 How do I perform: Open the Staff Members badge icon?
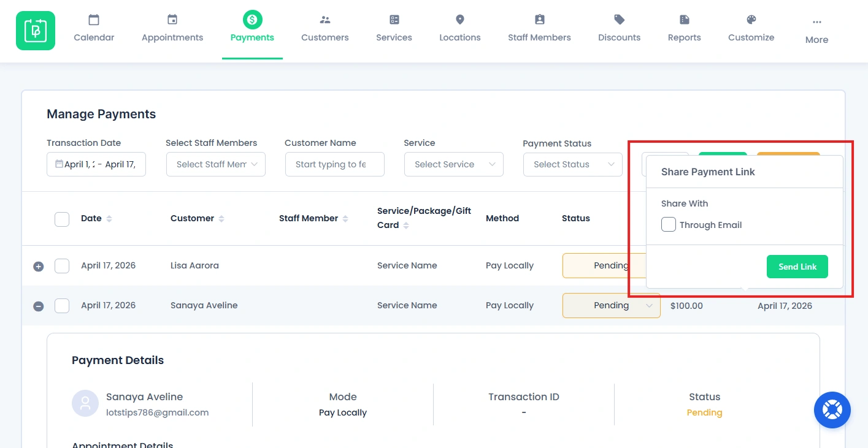point(539,20)
